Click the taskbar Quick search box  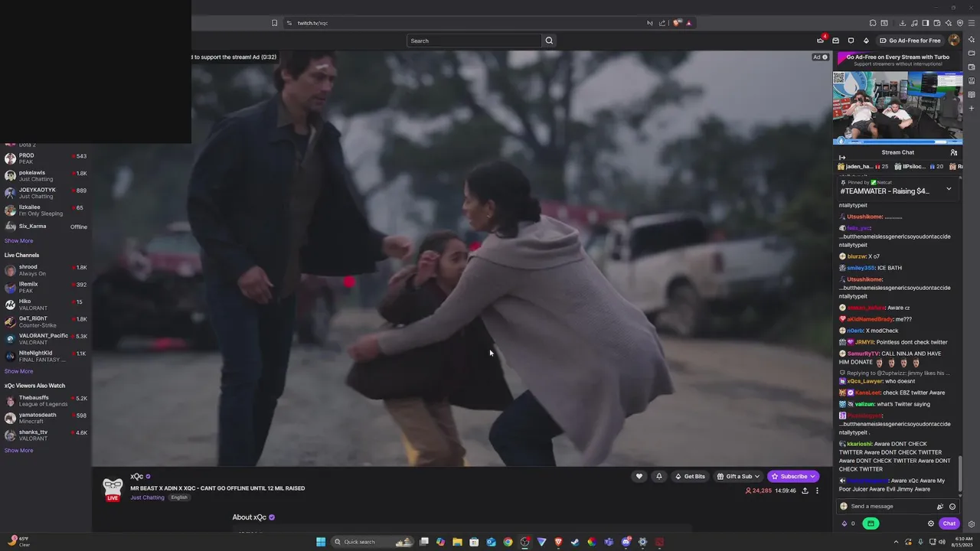pos(372,542)
